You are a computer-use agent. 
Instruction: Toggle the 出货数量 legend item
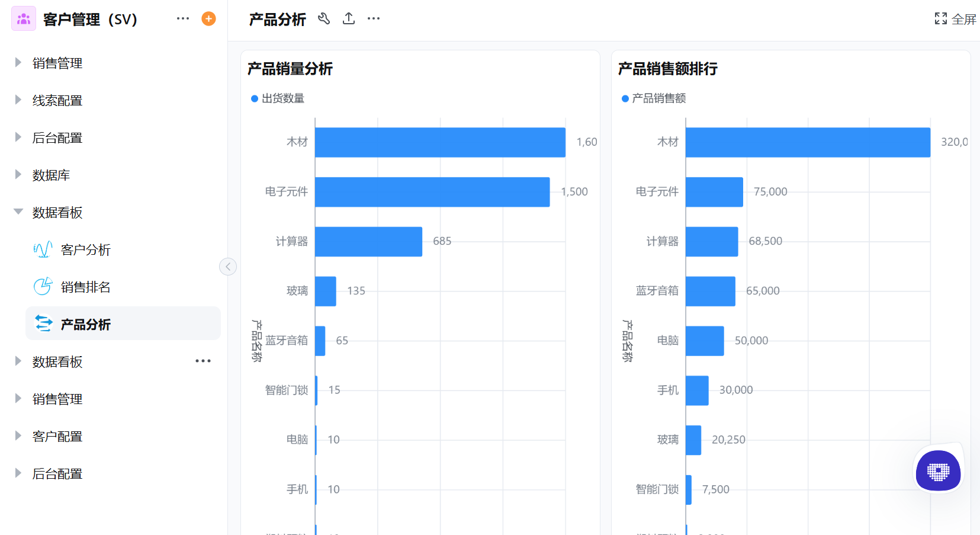(277, 98)
